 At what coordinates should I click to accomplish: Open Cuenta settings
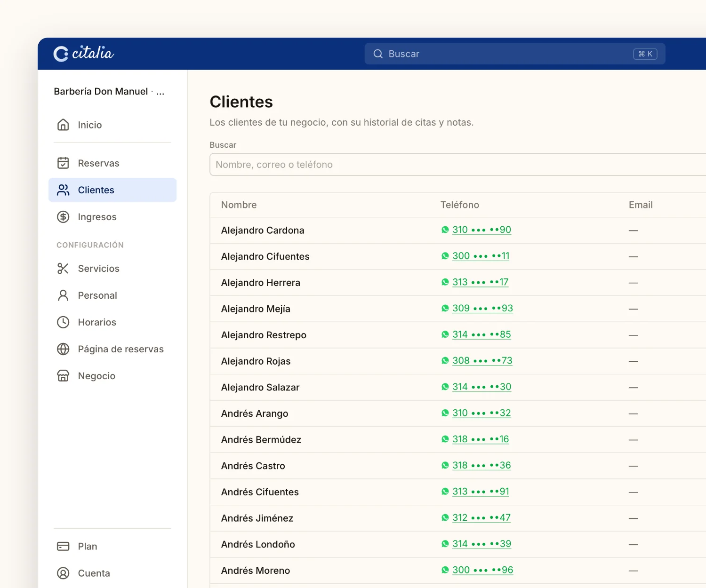[x=112, y=573]
